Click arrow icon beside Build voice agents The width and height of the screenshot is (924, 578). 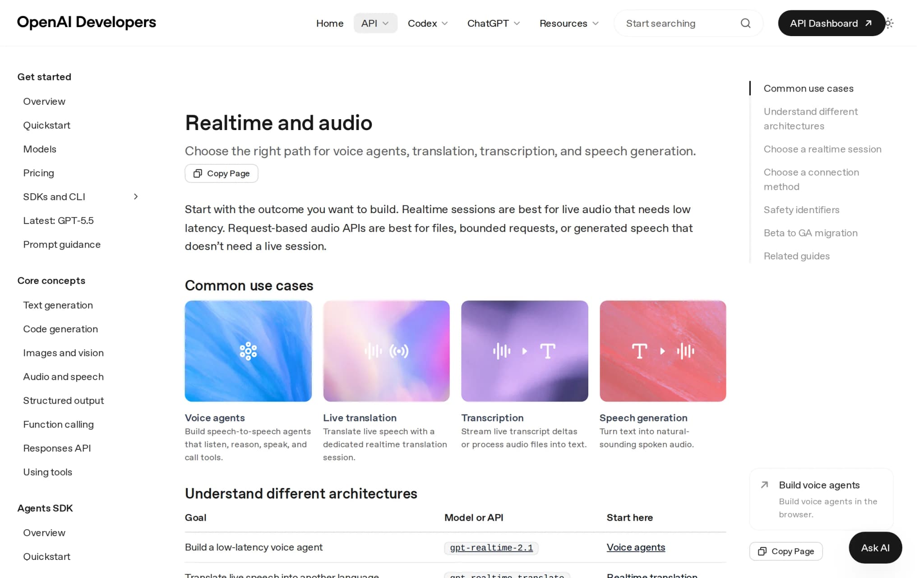pos(764,485)
